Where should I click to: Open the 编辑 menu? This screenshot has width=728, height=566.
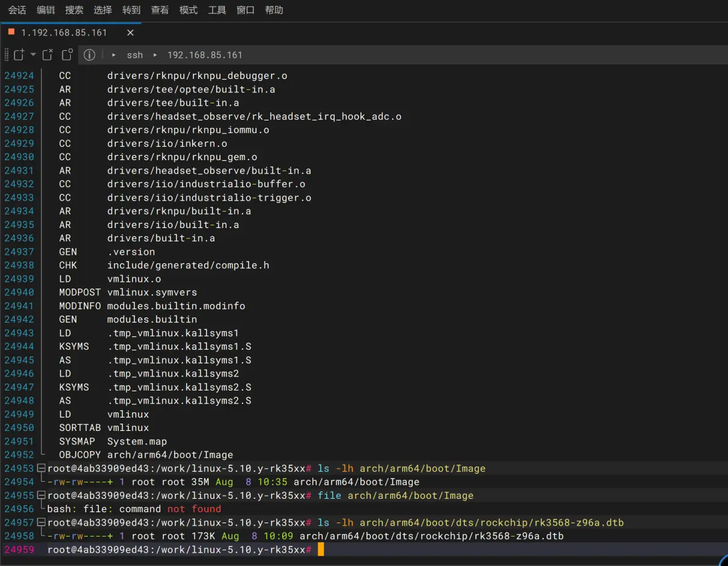pyautogui.click(x=45, y=10)
